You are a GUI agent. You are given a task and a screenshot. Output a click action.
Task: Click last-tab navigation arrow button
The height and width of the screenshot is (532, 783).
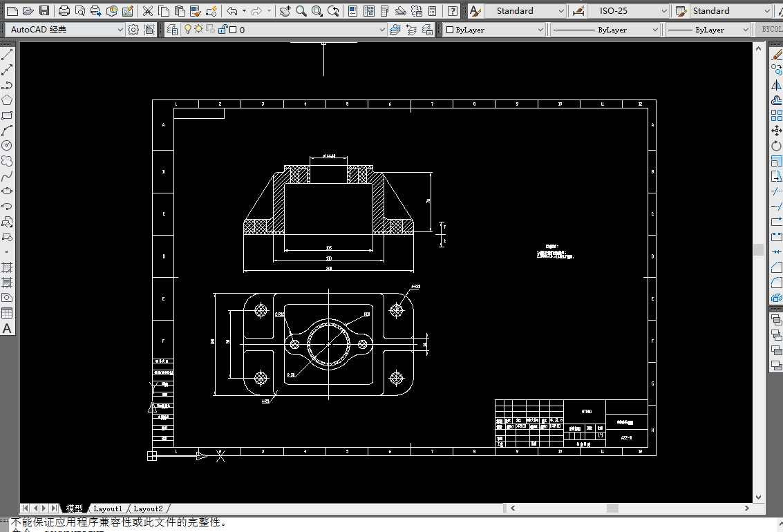coord(53,509)
